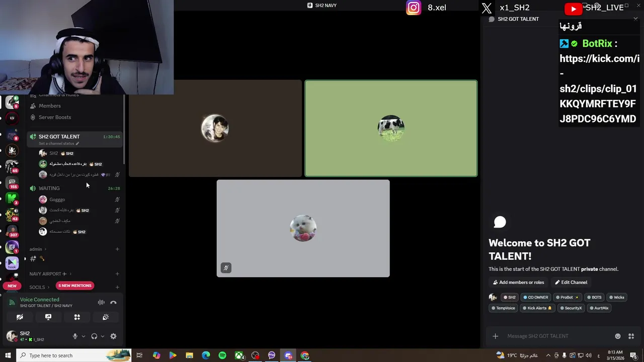
Task: Open the server with 65 badge
Action: pyautogui.click(x=12, y=166)
